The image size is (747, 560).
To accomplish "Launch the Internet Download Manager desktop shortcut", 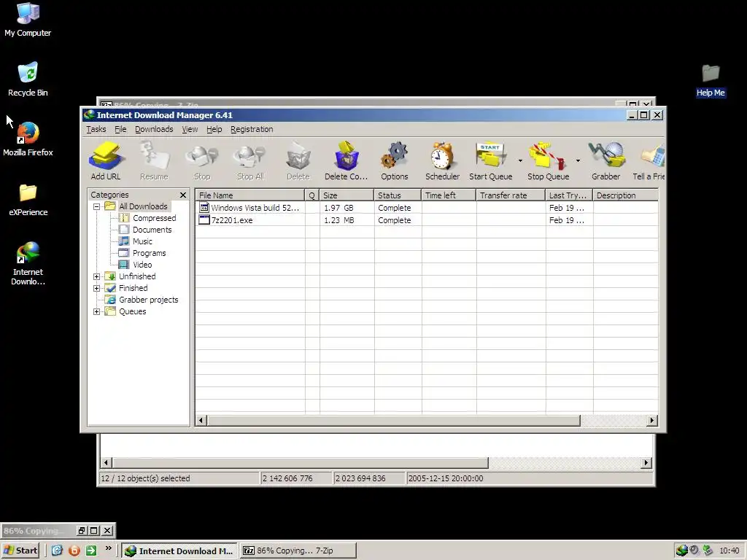I will [x=28, y=263].
